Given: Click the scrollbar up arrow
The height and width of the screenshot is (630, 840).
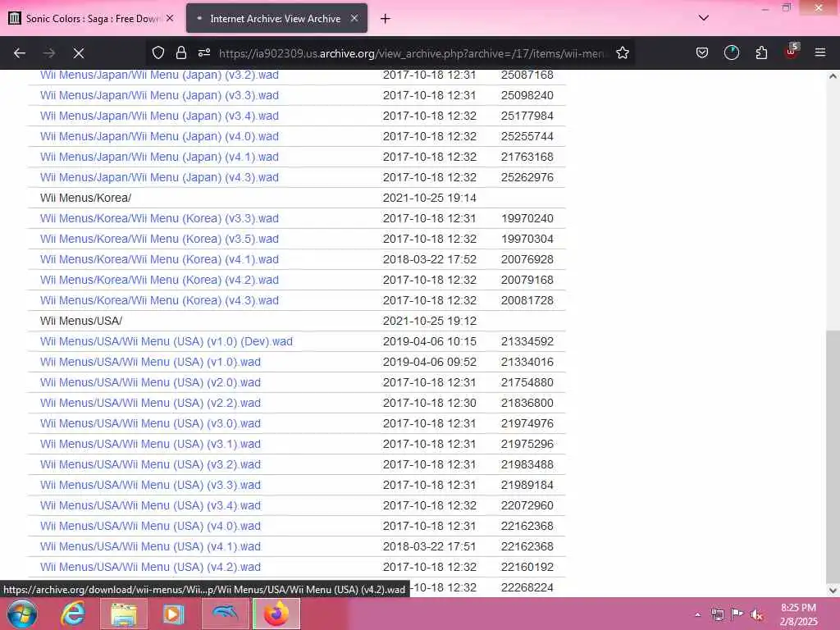Looking at the screenshot, I should [833, 76].
